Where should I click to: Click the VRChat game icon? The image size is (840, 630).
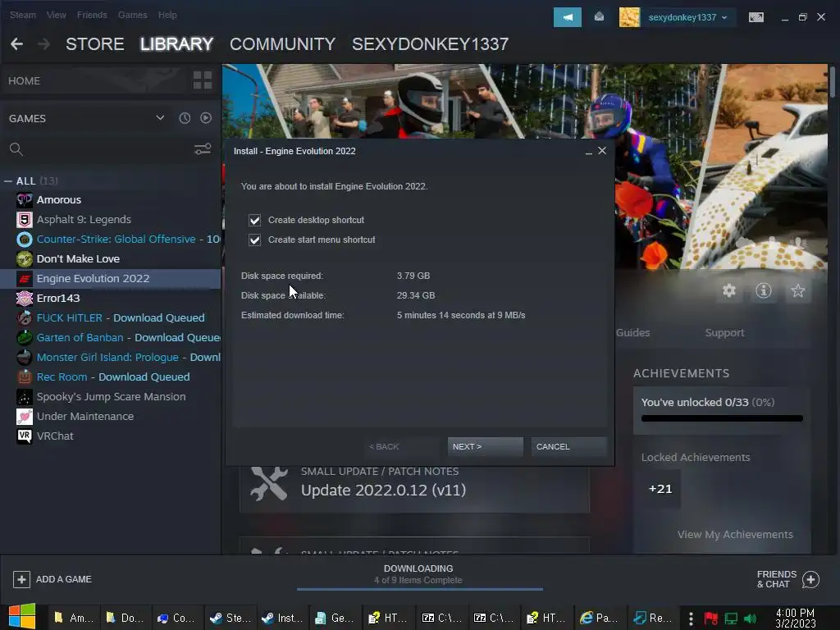pyautogui.click(x=24, y=436)
